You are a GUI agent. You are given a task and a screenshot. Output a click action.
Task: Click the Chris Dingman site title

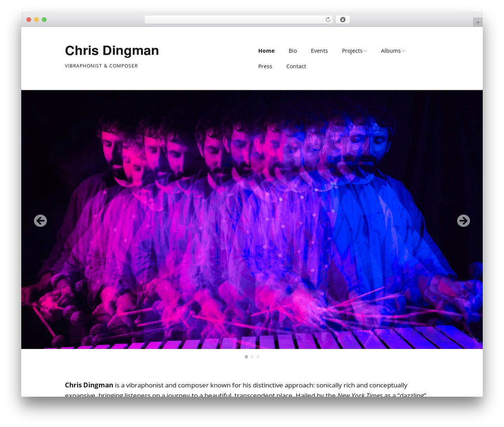click(112, 50)
